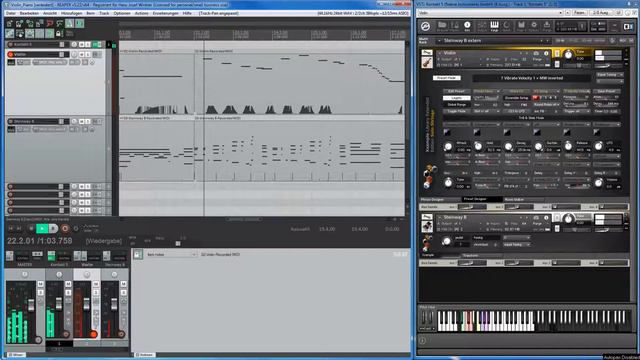
Task: Toggle Legato button in Violin instrument
Action: point(456,98)
